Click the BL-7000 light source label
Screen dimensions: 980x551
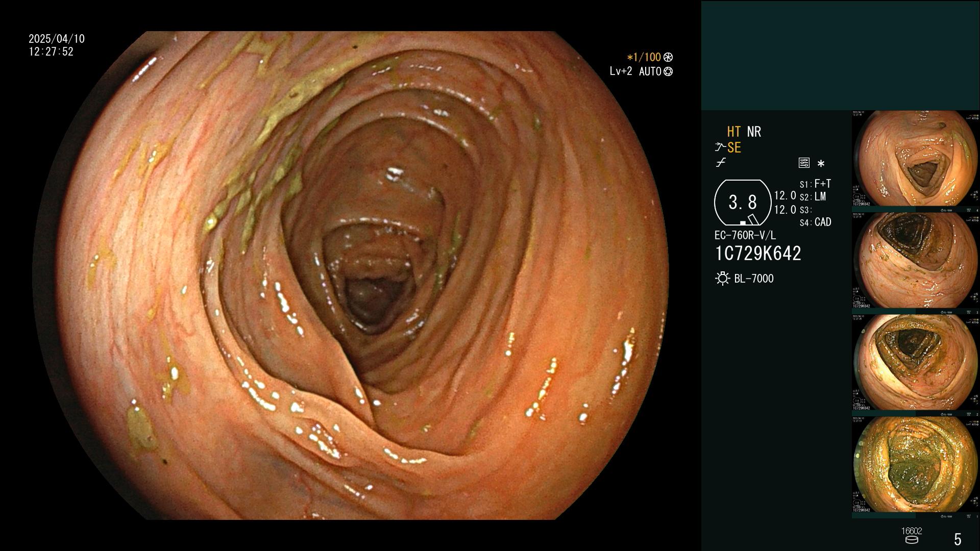[x=754, y=279]
